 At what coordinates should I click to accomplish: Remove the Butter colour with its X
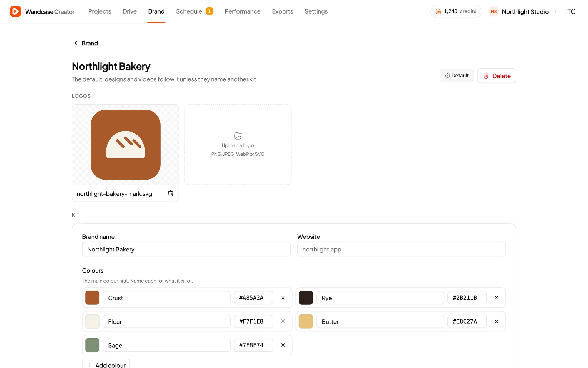point(496,321)
